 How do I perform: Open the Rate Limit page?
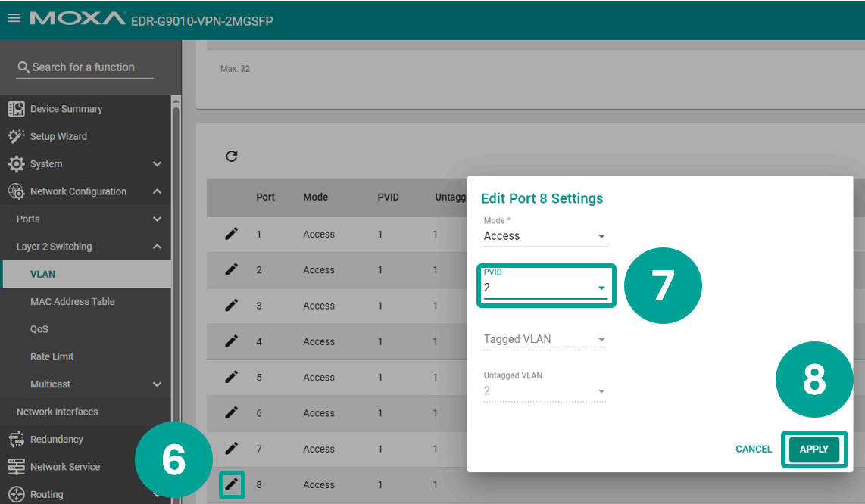tap(52, 357)
